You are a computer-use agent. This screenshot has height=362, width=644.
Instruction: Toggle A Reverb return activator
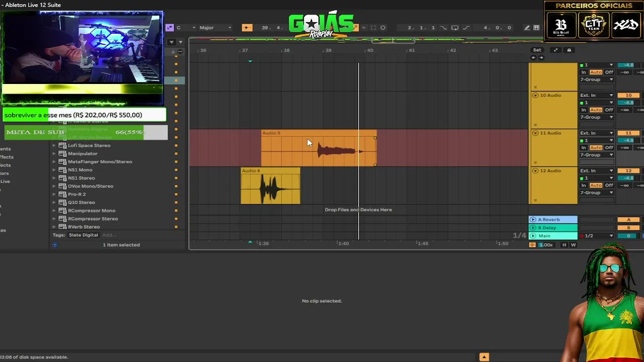628,220
